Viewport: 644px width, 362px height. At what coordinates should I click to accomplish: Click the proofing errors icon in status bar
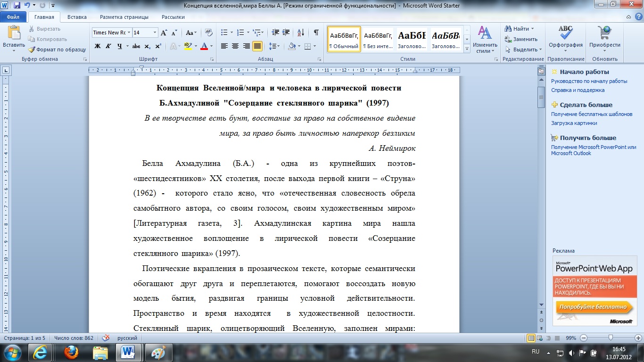106,338
